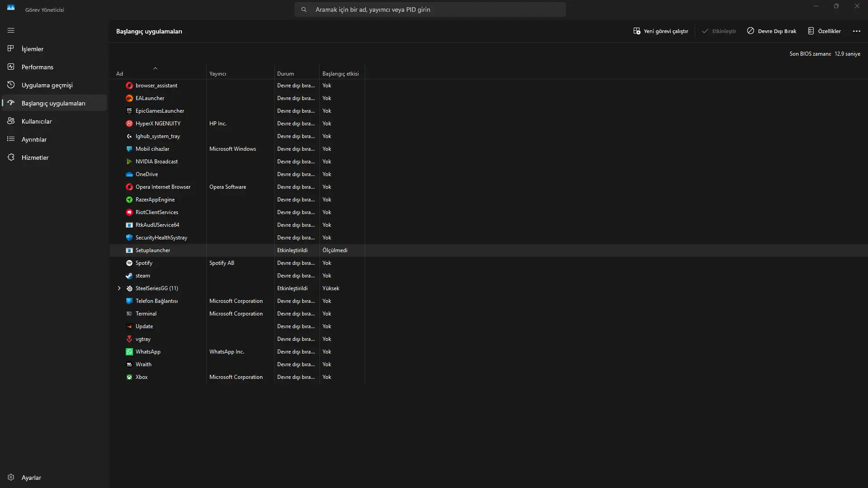This screenshot has height=488, width=868.
Task: Click Spotify AB publisher cell
Action: coord(222,263)
